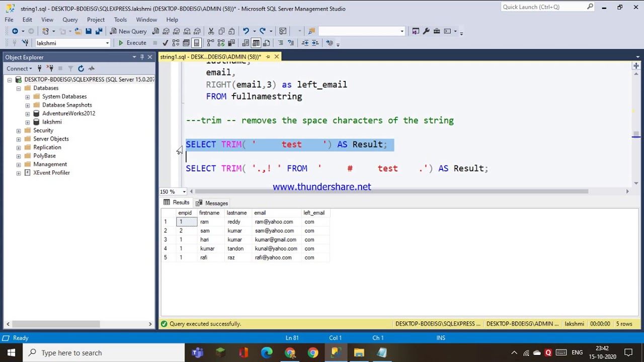Click the editor horizontal scrollbar

click(391, 192)
